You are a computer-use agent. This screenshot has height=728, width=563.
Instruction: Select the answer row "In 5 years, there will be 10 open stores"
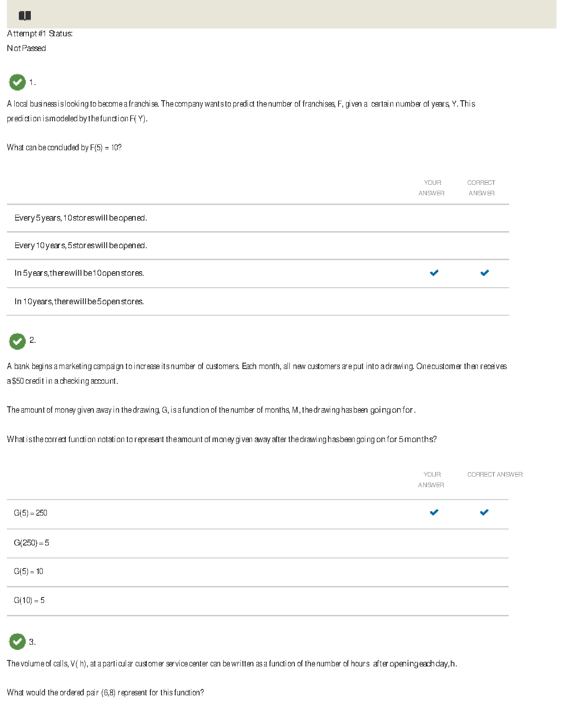[79, 273]
